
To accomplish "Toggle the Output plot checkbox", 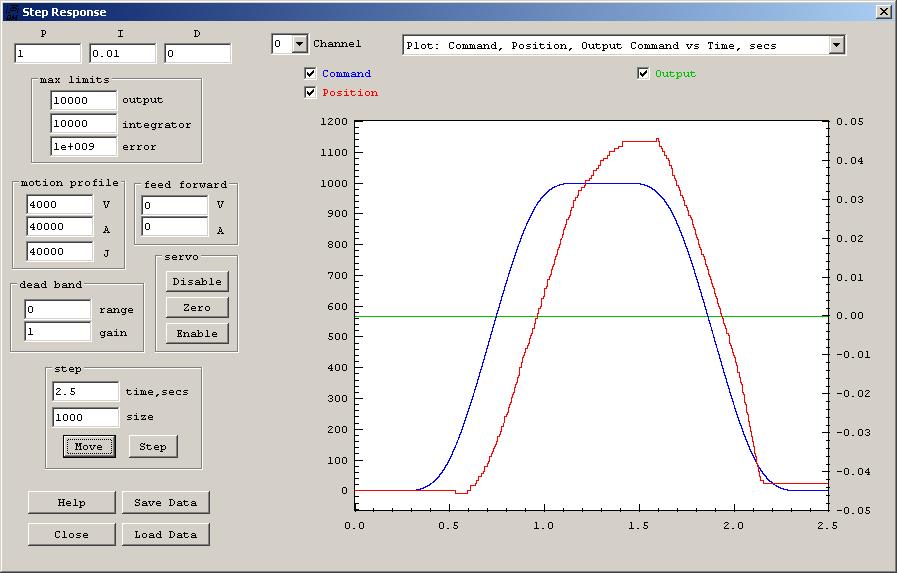I will 643,74.
